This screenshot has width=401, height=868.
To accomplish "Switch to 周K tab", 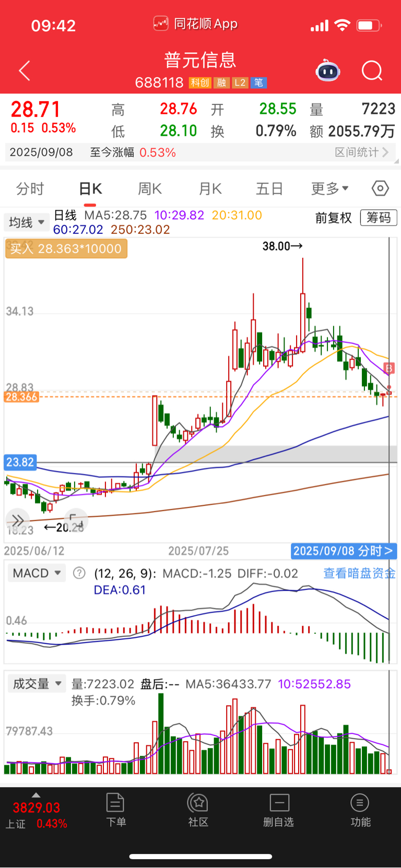I will (x=150, y=188).
